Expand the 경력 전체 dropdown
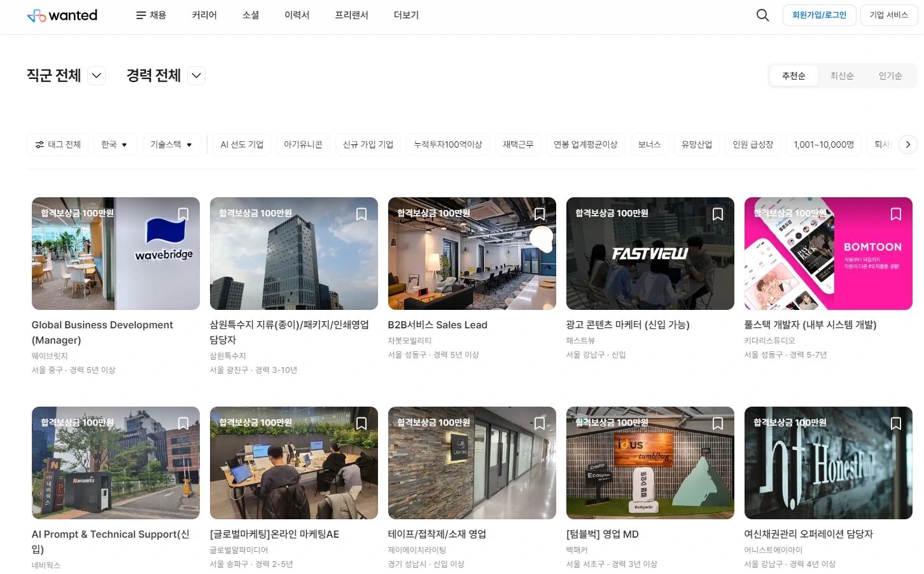This screenshot has width=924, height=574. tap(197, 76)
